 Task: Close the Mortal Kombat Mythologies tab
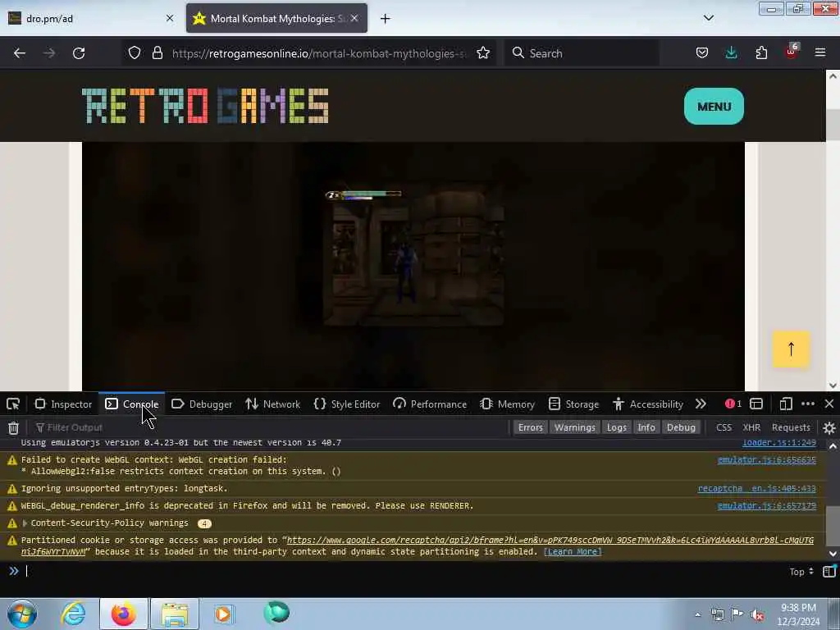(x=354, y=18)
